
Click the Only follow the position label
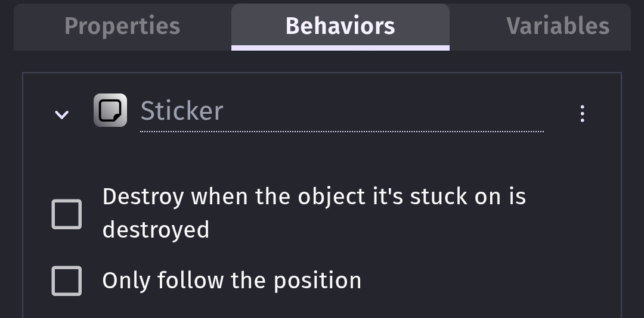(231, 280)
